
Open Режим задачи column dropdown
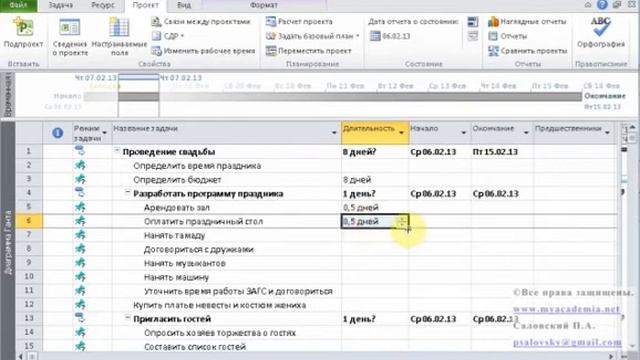tap(104, 133)
